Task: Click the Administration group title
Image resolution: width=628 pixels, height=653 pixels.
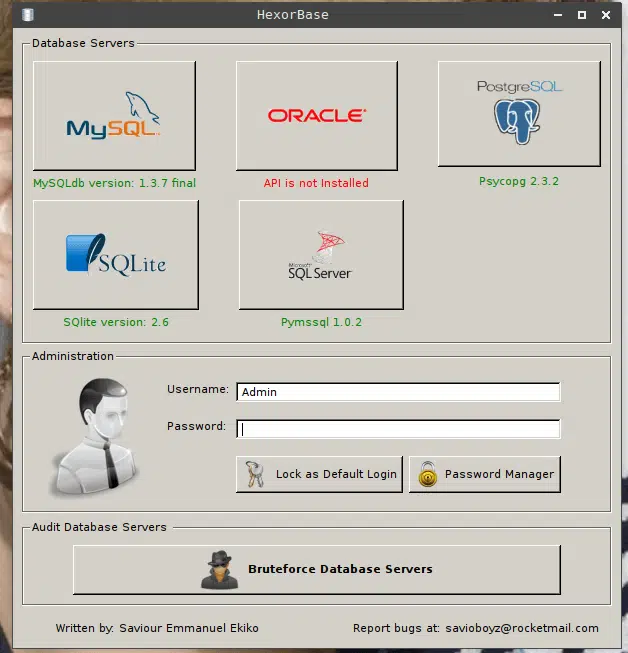Action: 73,356
